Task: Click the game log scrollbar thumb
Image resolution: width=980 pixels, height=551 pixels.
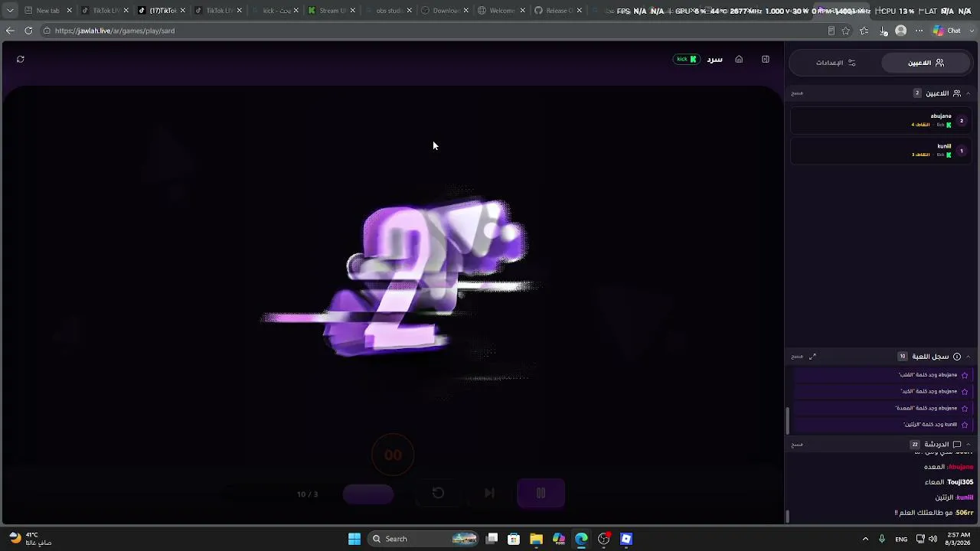Action: click(x=788, y=420)
